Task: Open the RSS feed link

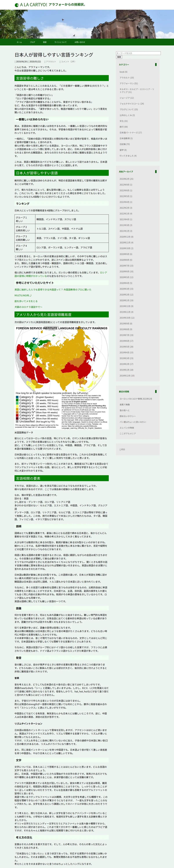Action: 122,449
